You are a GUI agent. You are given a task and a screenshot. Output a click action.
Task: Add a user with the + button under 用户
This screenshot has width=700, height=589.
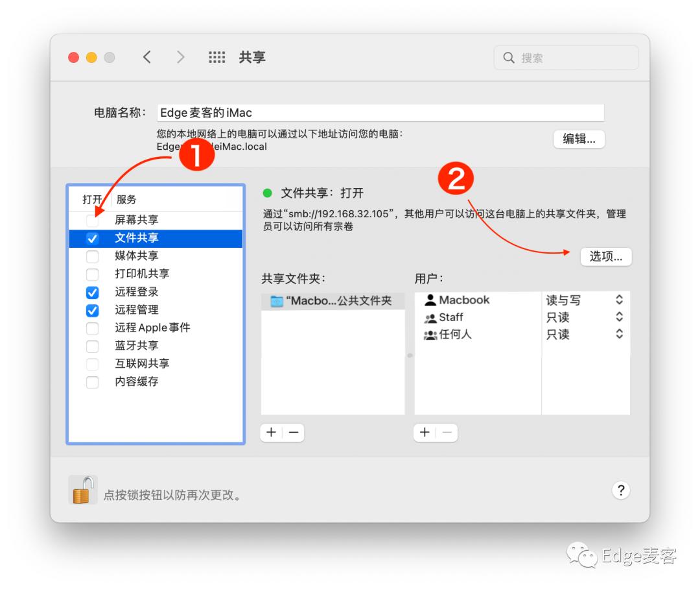click(x=425, y=432)
